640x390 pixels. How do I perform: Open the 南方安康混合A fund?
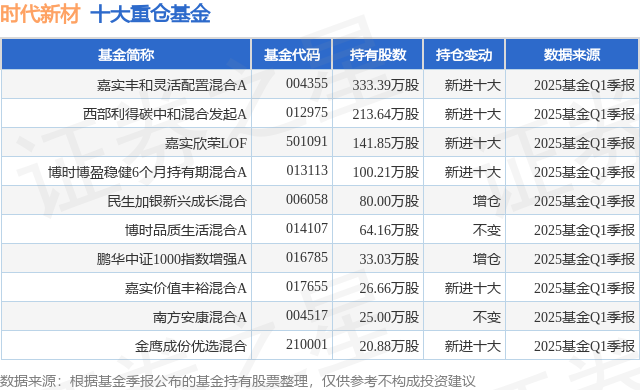200,317
